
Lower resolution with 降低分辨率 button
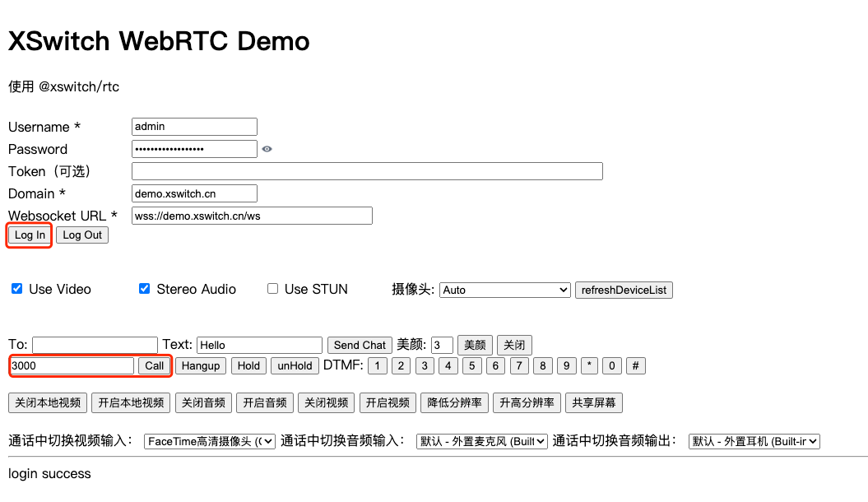pos(454,403)
